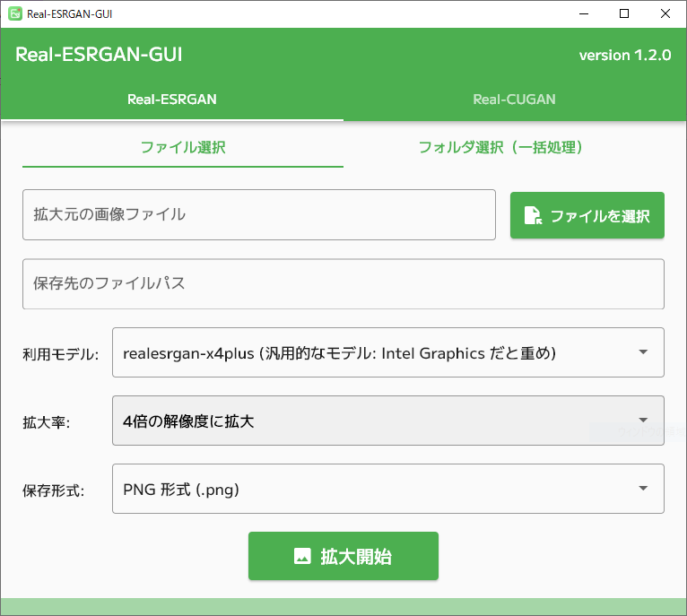687x616 pixels.
Task: Click the version 1.2.0 text
Action: [x=625, y=56]
